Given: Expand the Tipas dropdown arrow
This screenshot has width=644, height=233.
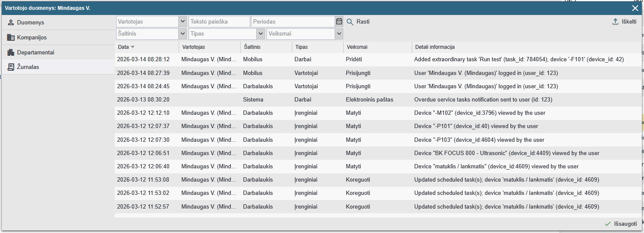Looking at the screenshot, I should 260,33.
